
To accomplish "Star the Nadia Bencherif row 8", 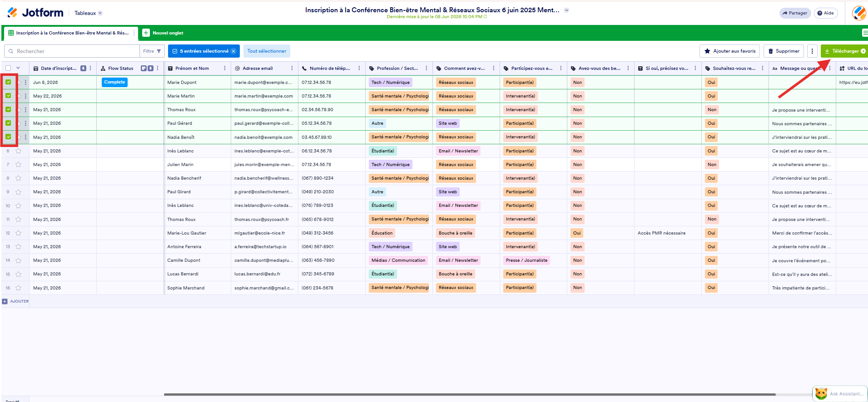I will tap(19, 178).
